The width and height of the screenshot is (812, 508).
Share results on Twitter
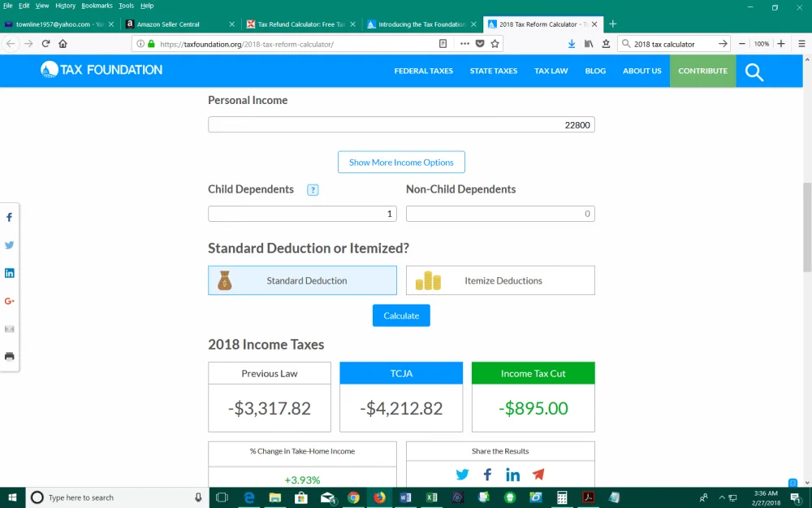pos(463,475)
